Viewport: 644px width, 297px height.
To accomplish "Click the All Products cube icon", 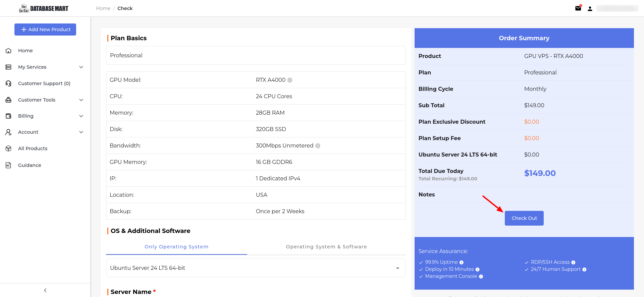I will 9,148.
